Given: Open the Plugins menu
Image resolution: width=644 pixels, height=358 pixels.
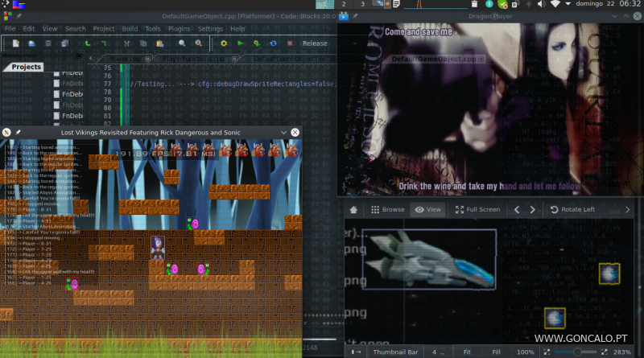Looking at the screenshot, I should click(x=180, y=28).
